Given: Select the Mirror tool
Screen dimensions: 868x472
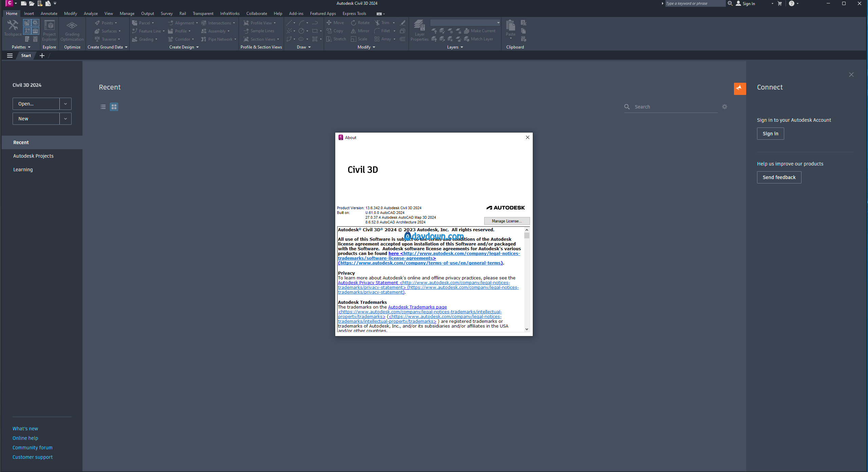Looking at the screenshot, I should tap(360, 31).
